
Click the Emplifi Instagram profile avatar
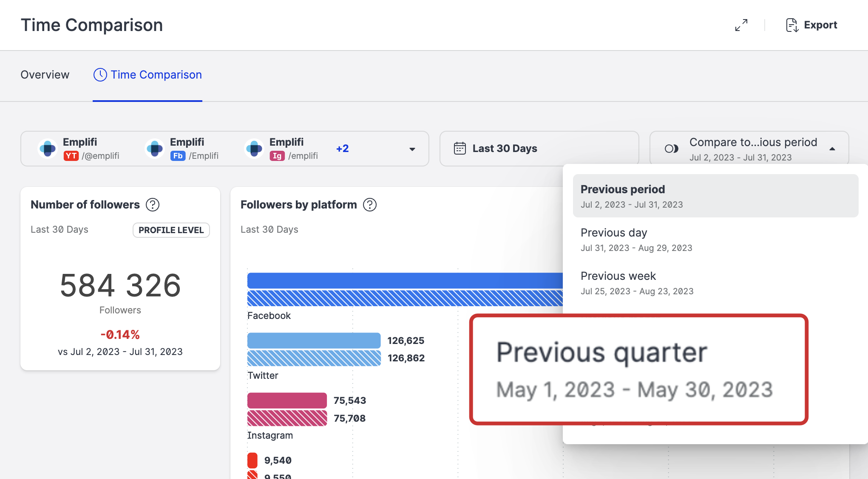click(254, 149)
